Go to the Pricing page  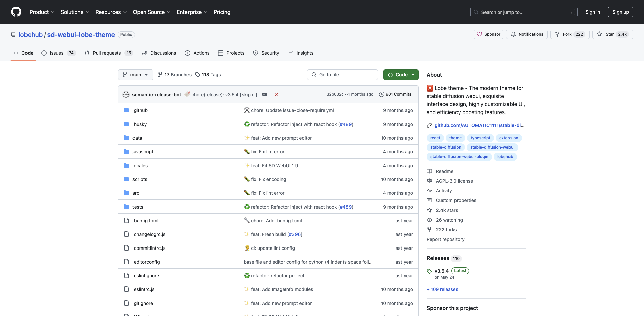click(222, 12)
